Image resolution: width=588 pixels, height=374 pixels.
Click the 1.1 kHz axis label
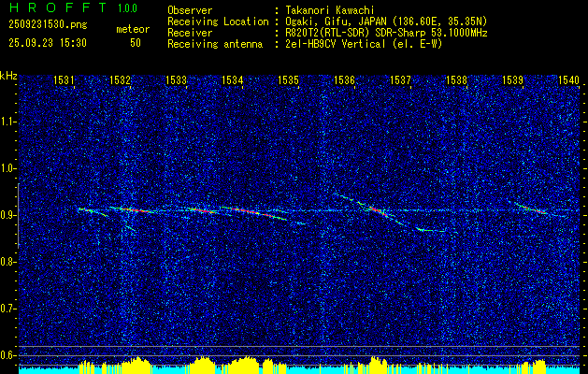pyautogui.click(x=7, y=122)
